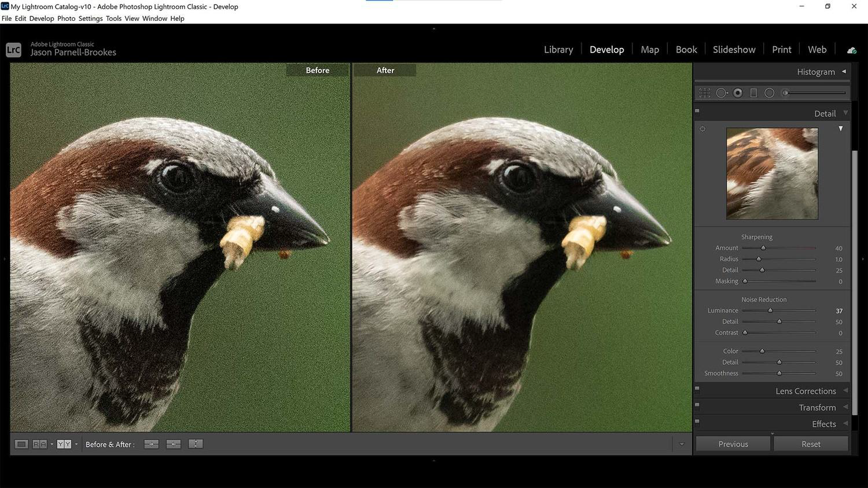Hide the detail preview with white triangle
Screen dimensions: 868x488
point(841,128)
